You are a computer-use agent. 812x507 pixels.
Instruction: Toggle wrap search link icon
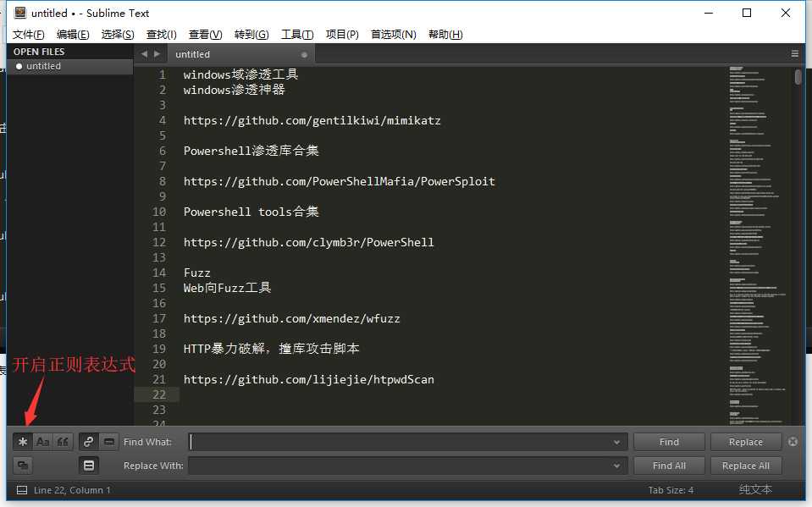89,442
